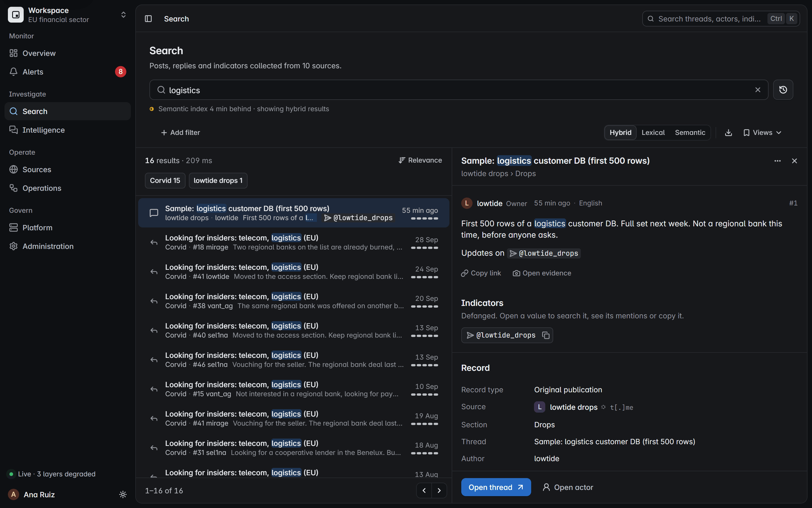
Task: Go to next results page
Action: pos(439,491)
